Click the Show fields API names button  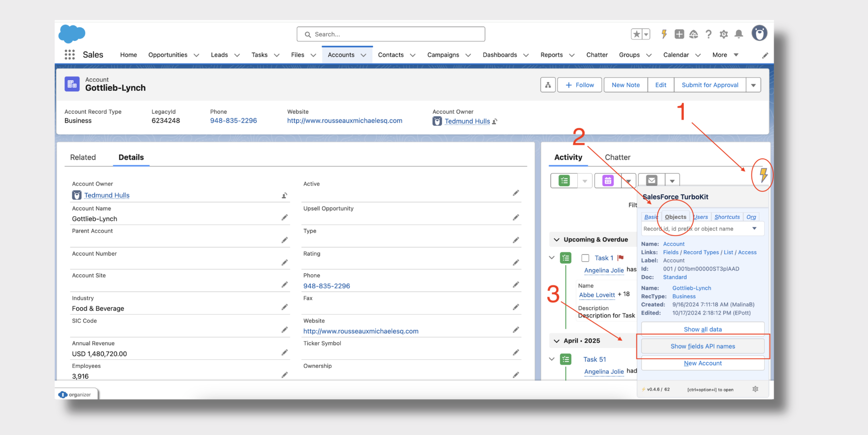[702, 346]
